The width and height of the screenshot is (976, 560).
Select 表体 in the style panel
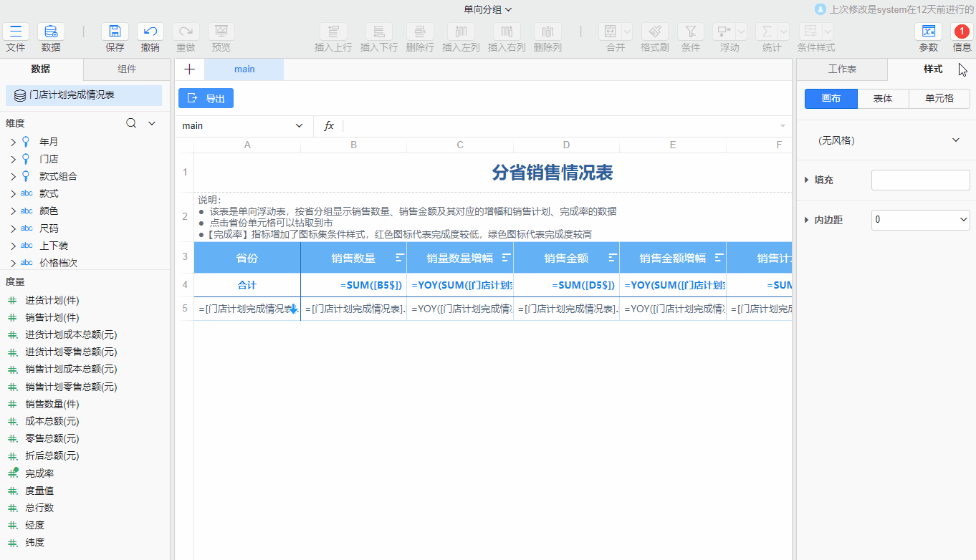pos(883,100)
